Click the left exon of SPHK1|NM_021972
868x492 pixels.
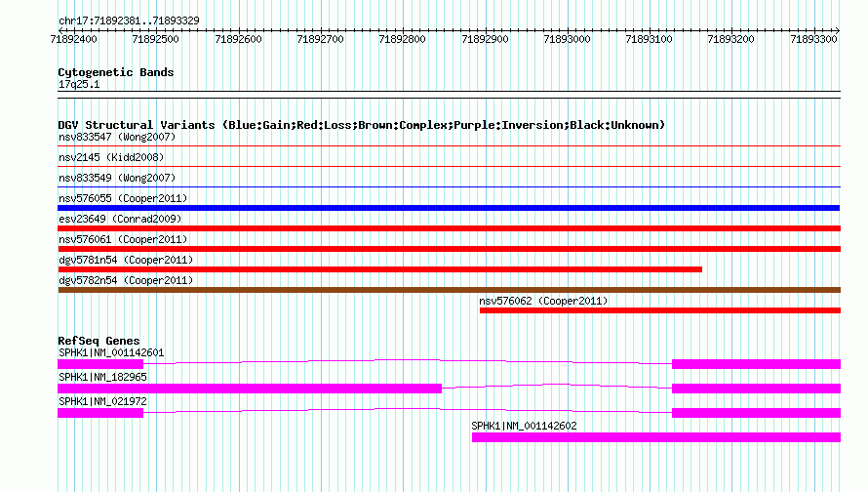coord(100,413)
